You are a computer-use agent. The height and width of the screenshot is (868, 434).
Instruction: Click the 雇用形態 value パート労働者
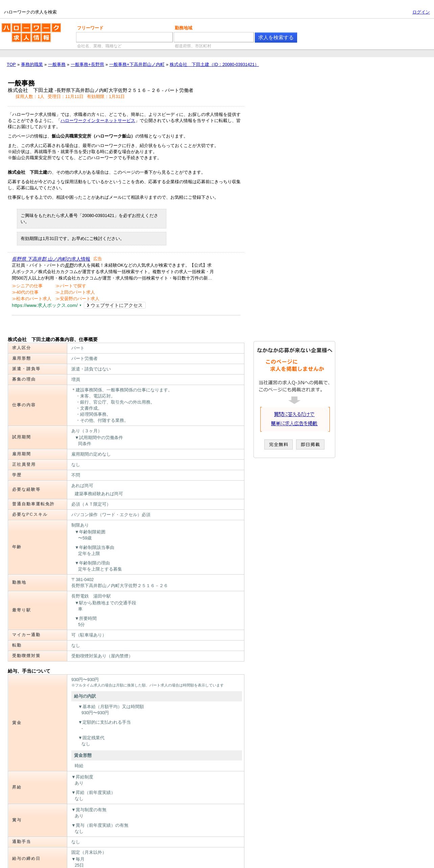click(84, 359)
